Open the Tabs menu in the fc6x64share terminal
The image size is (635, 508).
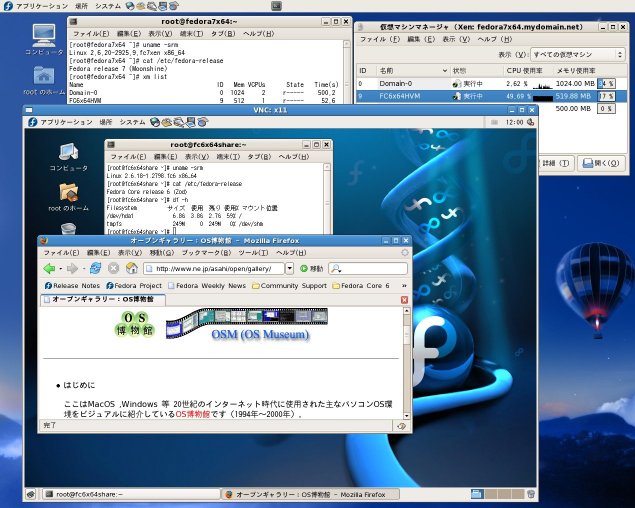point(259,156)
